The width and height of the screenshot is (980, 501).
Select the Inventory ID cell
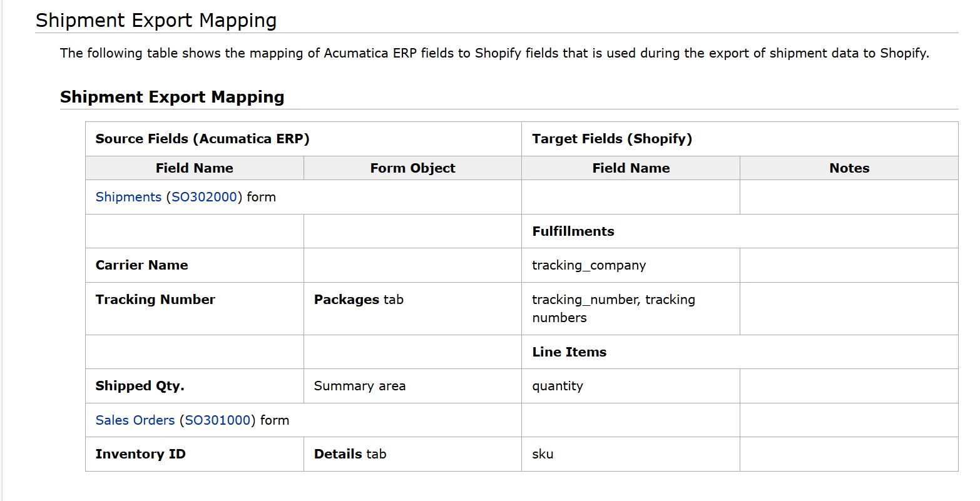click(141, 454)
